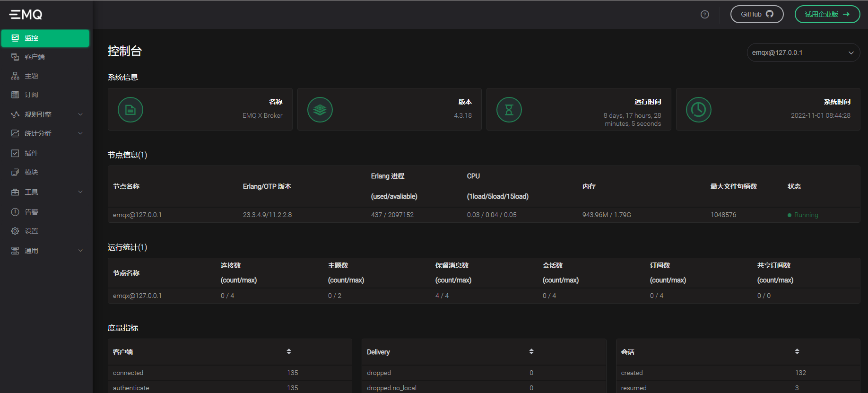Click the version number 4.3.18
Image resolution: width=868 pixels, height=393 pixels.
[x=463, y=115]
